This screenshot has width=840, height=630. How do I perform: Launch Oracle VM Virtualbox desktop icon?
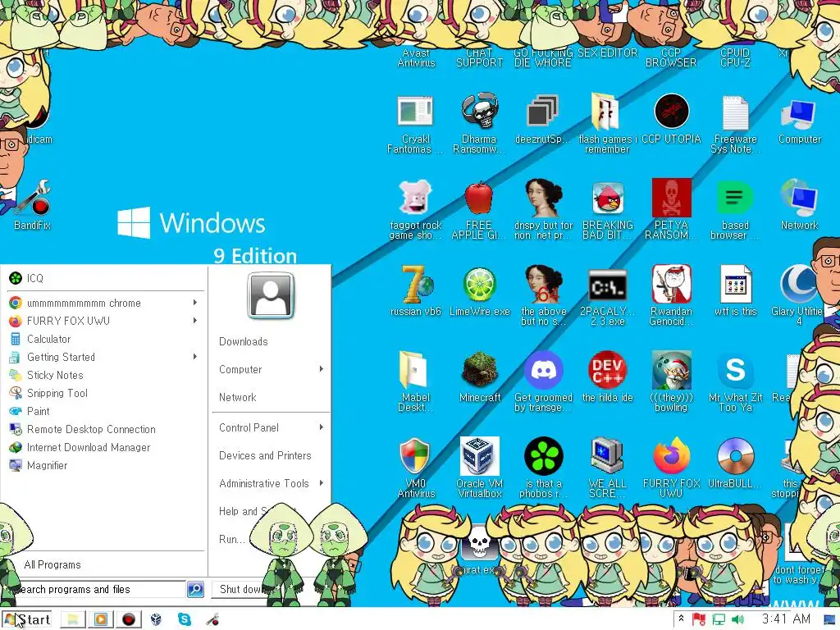pos(479,456)
